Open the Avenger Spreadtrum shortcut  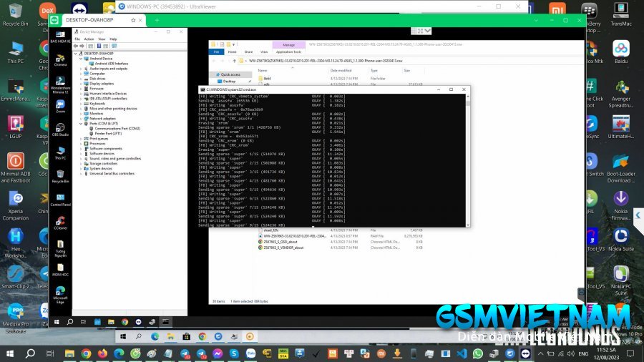[x=620, y=94]
